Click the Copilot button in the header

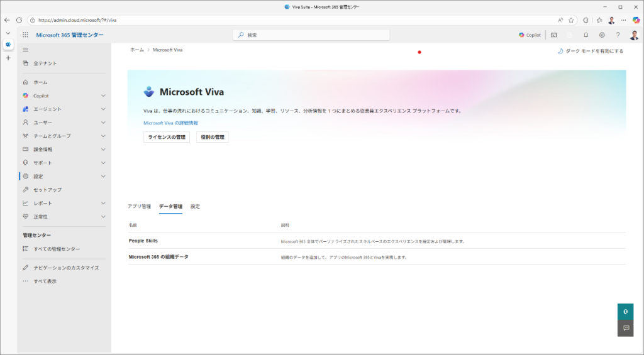[530, 35]
